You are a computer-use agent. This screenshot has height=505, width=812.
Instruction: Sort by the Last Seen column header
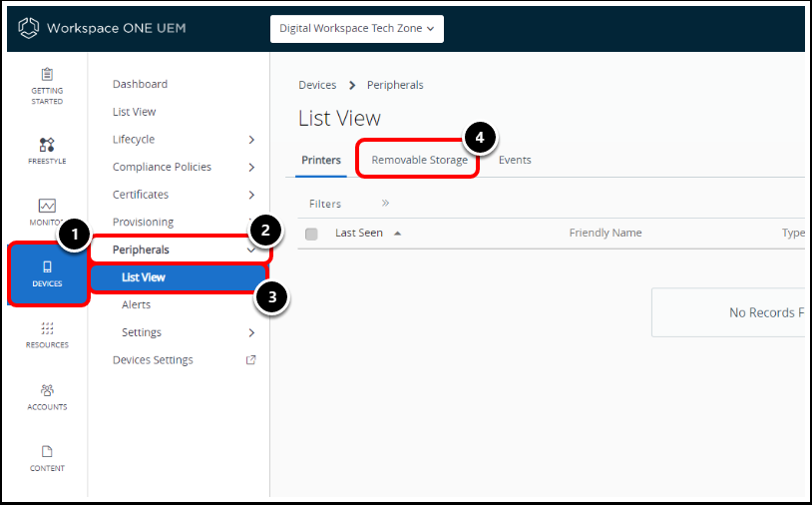(x=359, y=234)
